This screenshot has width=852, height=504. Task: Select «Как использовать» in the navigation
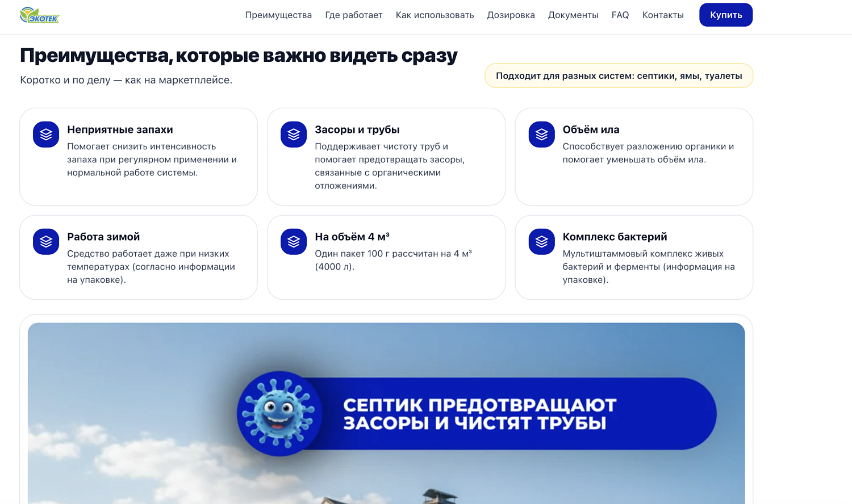pos(435,15)
